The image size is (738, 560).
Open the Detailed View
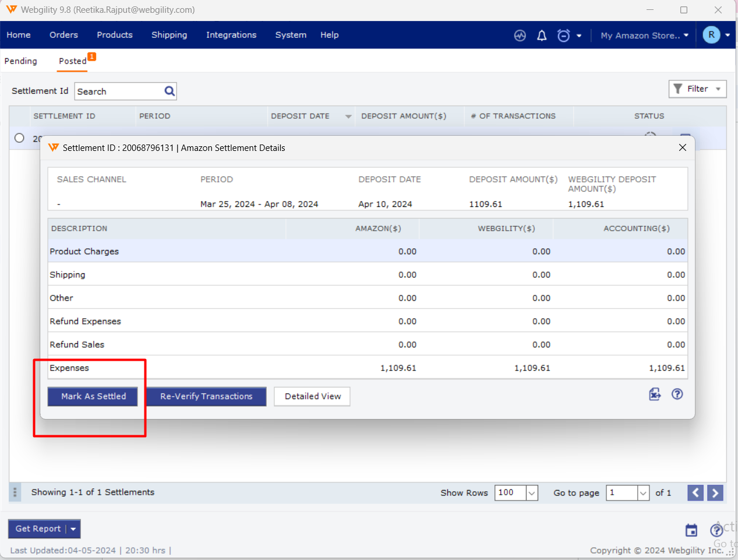pyautogui.click(x=312, y=396)
